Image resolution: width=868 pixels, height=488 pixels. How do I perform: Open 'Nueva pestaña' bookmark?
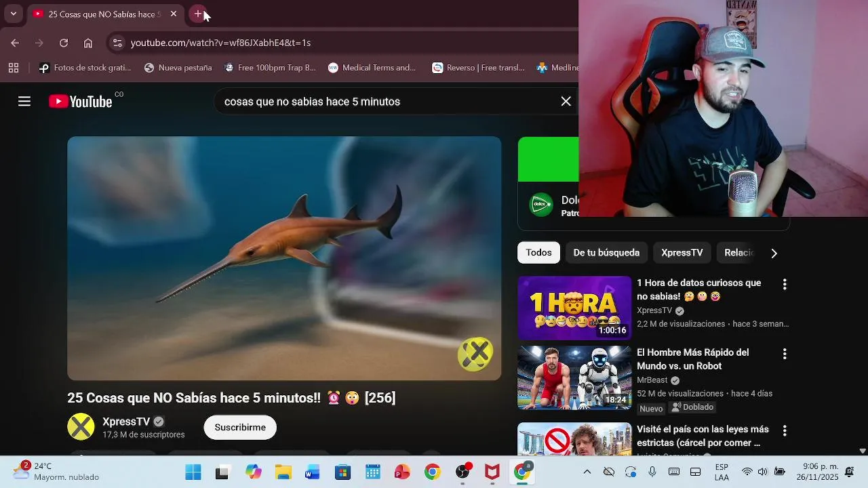click(178, 68)
